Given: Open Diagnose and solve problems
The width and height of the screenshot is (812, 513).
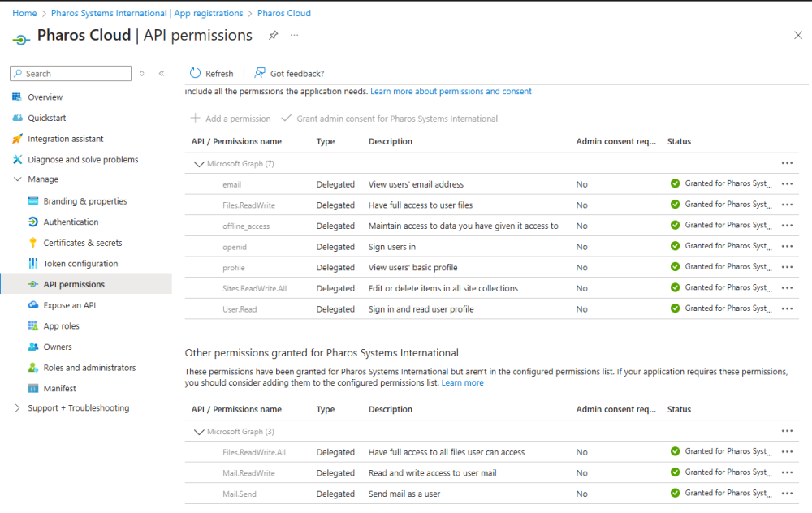Looking at the screenshot, I should (x=83, y=160).
